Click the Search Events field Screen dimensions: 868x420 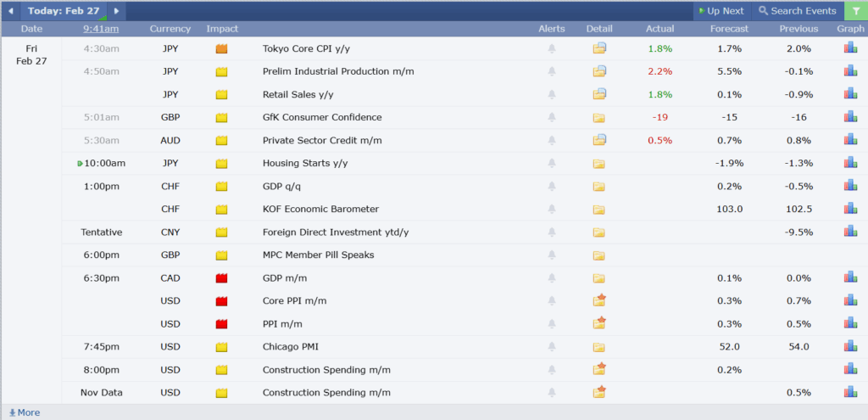[x=797, y=11]
